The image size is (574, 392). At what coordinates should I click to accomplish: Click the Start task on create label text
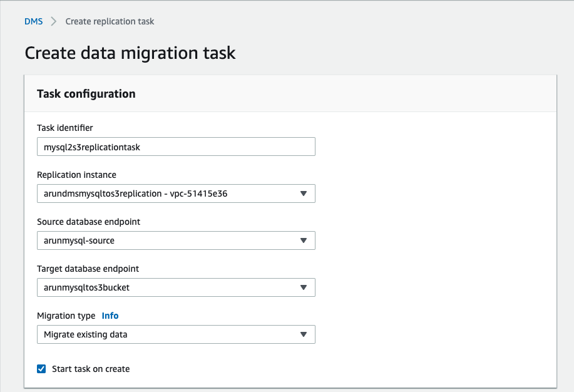(91, 369)
